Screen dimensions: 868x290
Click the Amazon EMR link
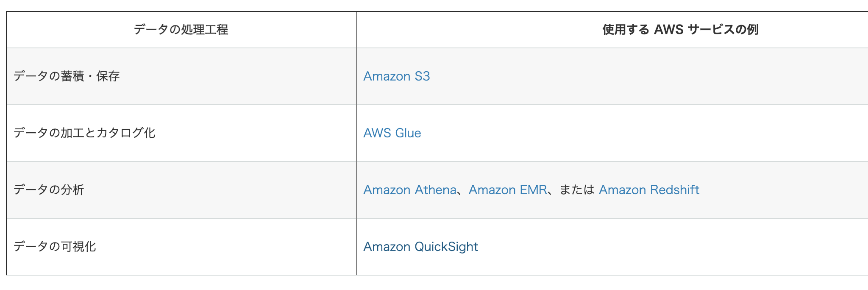tap(508, 190)
